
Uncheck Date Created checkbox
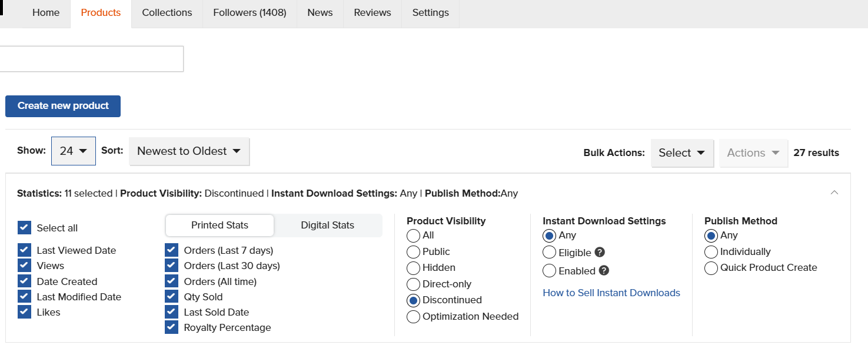pyautogui.click(x=24, y=281)
